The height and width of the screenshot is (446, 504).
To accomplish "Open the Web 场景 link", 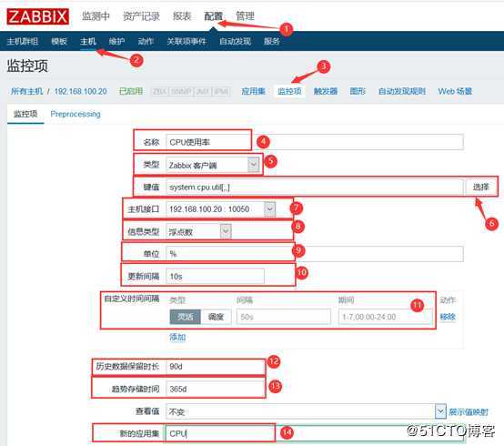I will 455,91.
